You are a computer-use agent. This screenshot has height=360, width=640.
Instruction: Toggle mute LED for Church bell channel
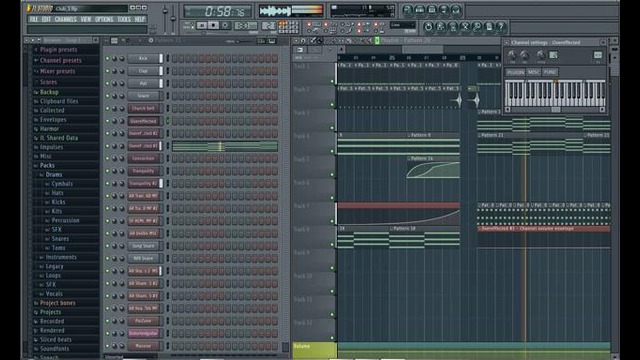click(108, 109)
